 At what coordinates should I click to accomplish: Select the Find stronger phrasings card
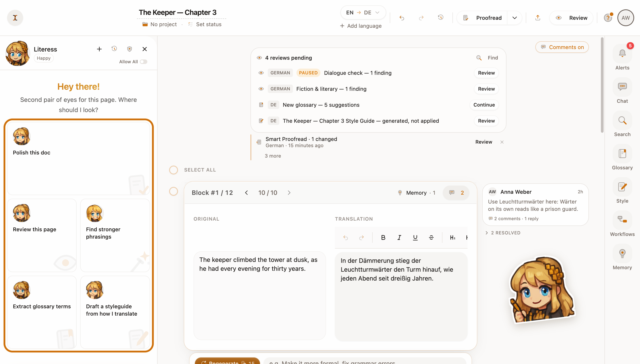[x=115, y=235]
